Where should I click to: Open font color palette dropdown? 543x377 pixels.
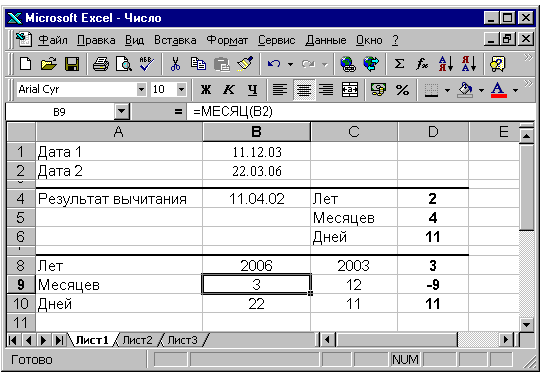(x=515, y=90)
